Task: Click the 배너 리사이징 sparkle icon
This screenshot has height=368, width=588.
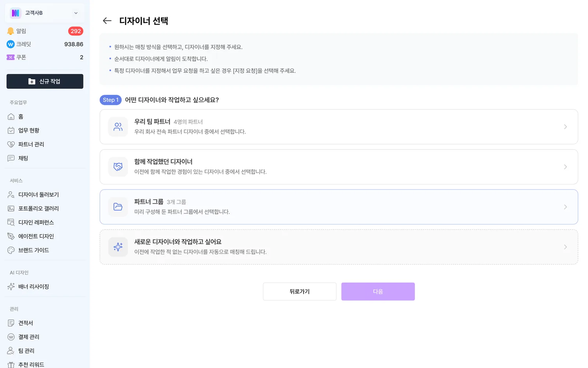Action: click(x=11, y=287)
